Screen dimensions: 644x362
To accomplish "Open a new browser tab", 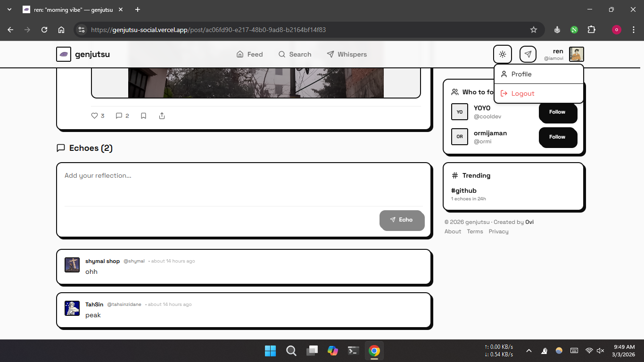I will tap(138, 9).
